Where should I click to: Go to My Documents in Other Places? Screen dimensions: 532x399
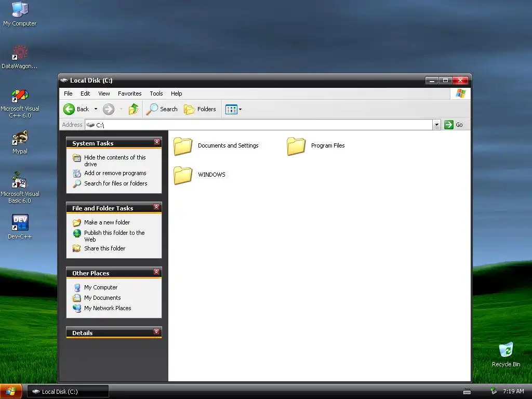[102, 298]
